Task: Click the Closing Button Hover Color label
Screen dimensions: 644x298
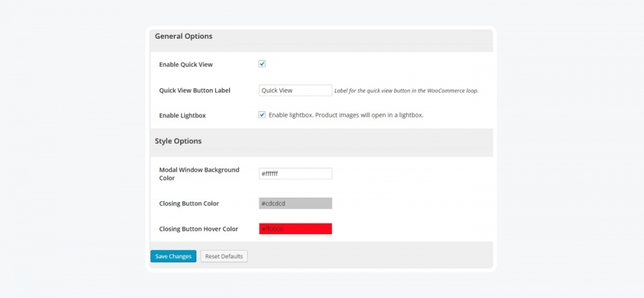Action: click(199, 229)
